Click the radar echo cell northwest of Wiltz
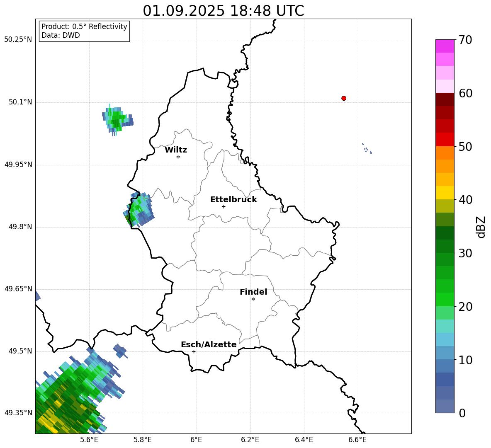The width and height of the screenshot is (491, 448). coord(117,119)
